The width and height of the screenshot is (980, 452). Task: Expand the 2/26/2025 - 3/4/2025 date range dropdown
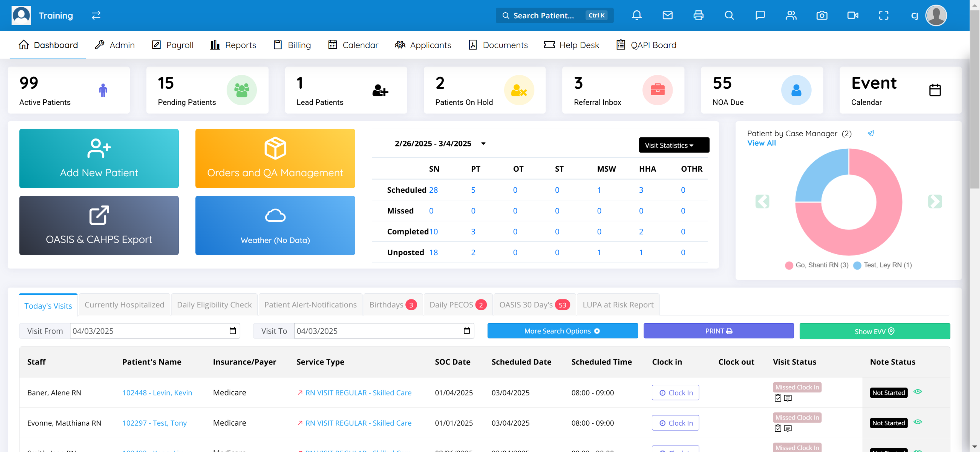coord(483,144)
